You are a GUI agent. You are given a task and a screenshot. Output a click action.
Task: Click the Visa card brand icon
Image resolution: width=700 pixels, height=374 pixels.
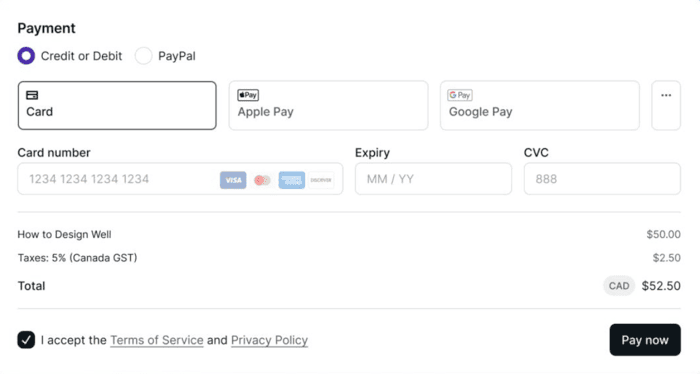233,180
